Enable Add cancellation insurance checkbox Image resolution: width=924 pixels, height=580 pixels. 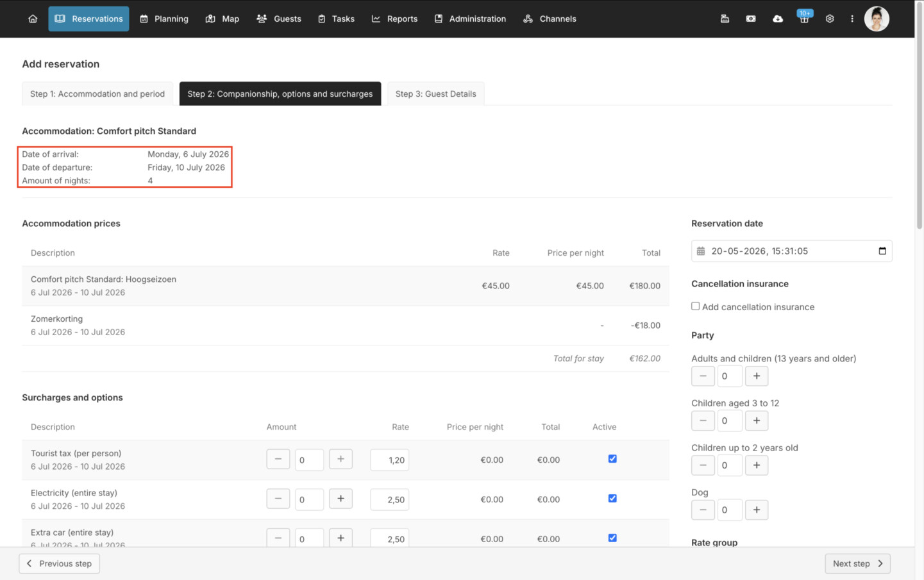pos(695,306)
